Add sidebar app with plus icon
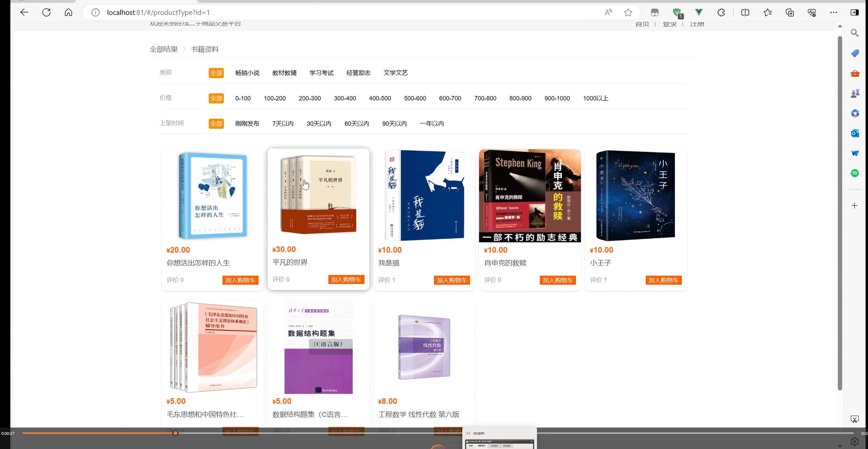Screen dimensions: 868x449 [x=855, y=206]
